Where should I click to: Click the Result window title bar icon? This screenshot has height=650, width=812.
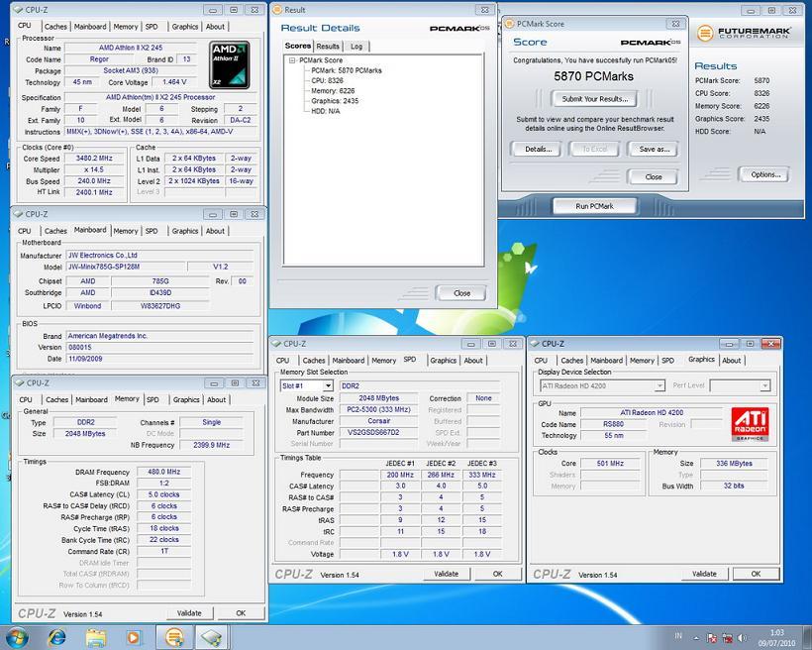pos(277,9)
